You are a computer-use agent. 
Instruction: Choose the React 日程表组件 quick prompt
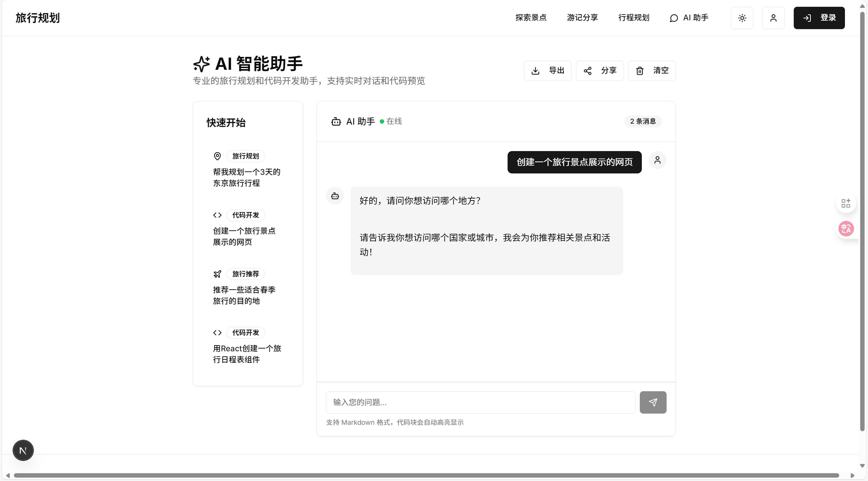[x=247, y=354]
